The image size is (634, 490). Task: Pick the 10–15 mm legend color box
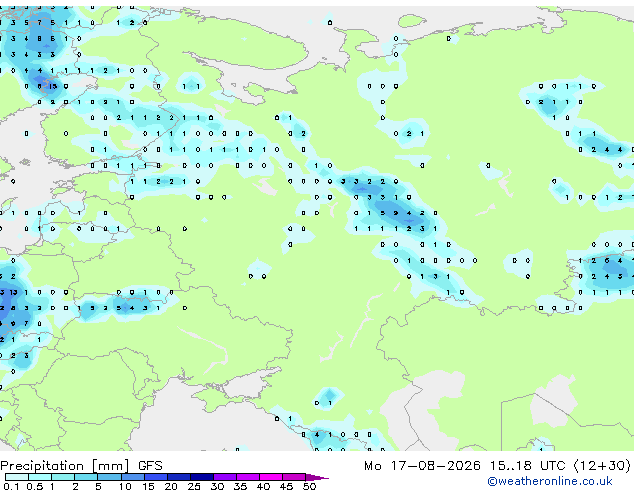(x=133, y=477)
